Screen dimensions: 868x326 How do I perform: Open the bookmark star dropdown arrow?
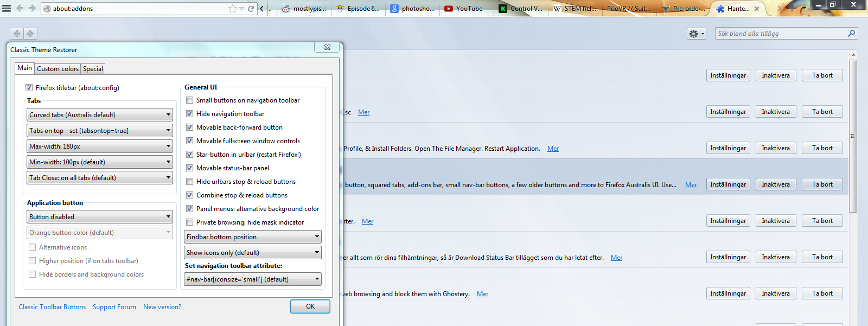(241, 9)
